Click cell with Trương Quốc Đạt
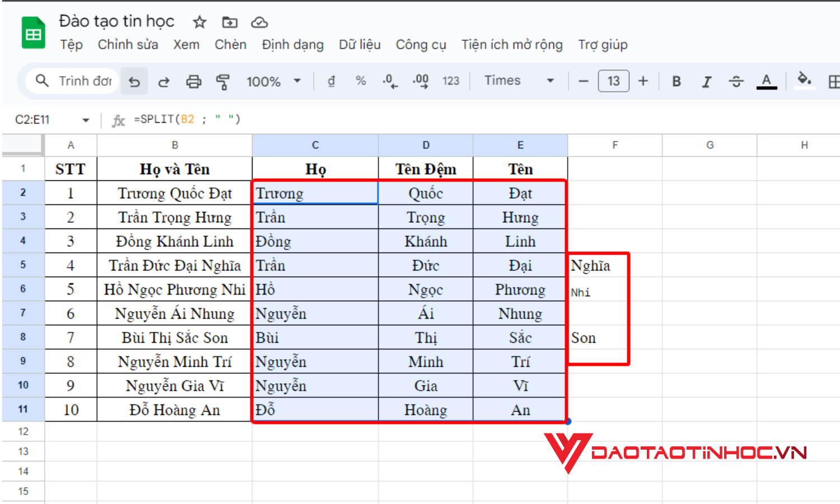The height and width of the screenshot is (504, 840). [175, 193]
